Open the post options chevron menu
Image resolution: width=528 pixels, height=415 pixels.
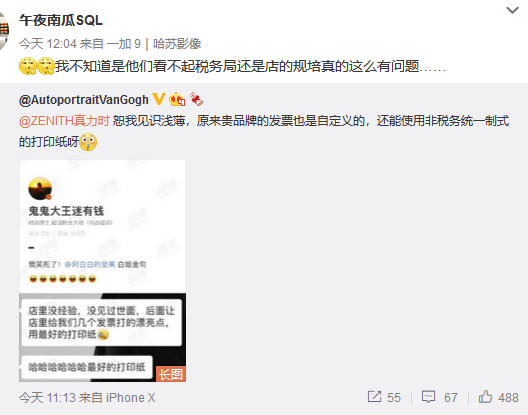(x=512, y=10)
